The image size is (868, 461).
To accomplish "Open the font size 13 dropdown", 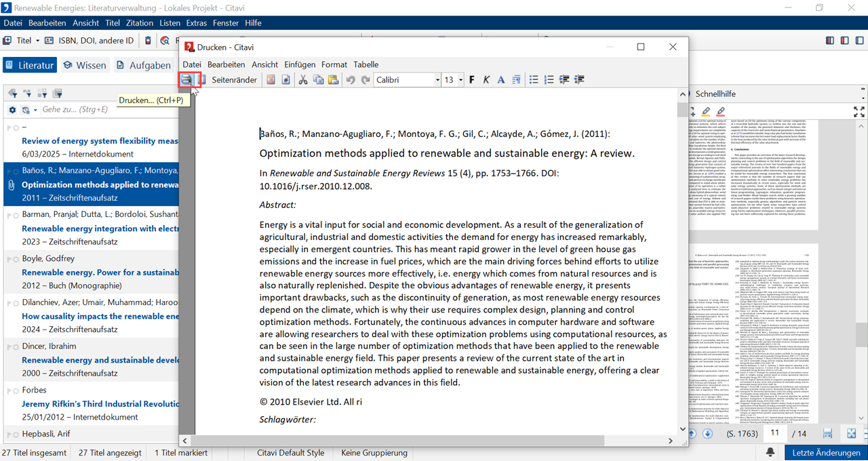I will tap(460, 80).
